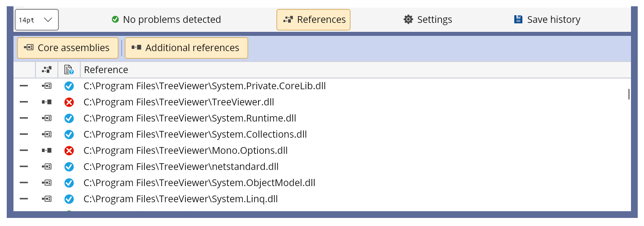Screen dimensions: 644x226
Task: Click the Settings gear icon
Action: point(408,20)
